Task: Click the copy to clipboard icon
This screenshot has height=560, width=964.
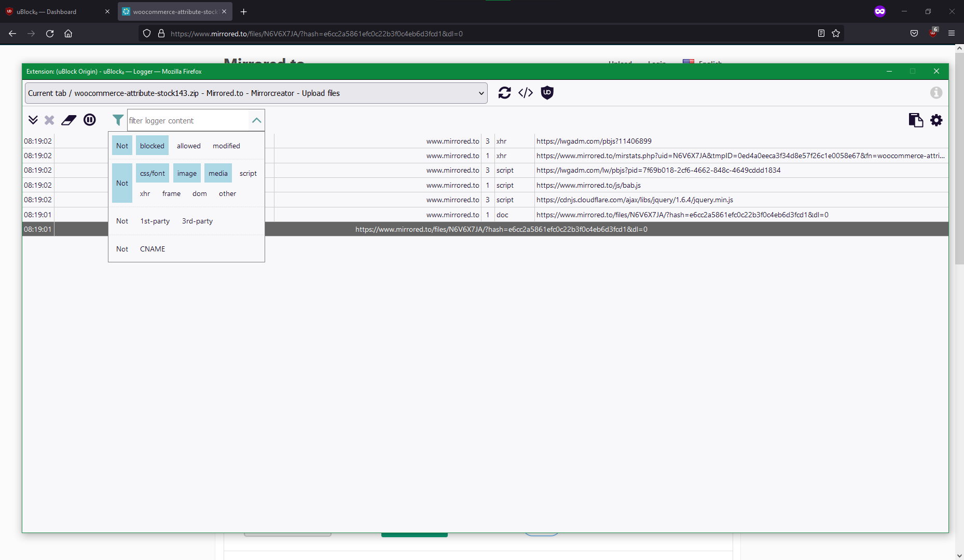Action: pos(916,120)
